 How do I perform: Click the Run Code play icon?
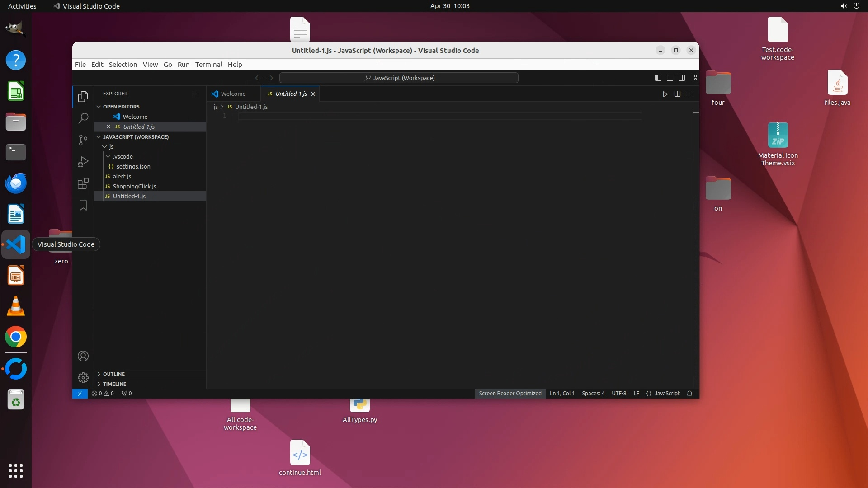click(665, 94)
